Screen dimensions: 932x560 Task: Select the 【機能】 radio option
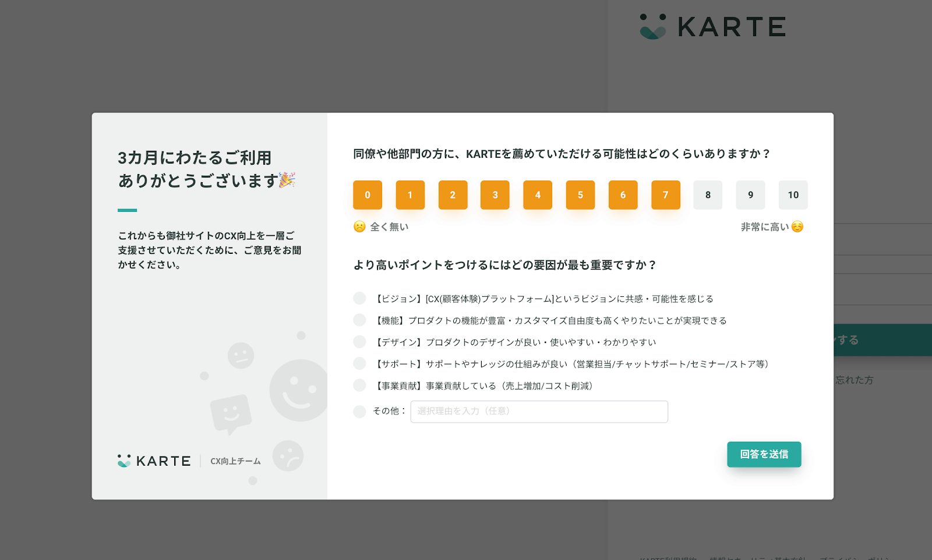[x=360, y=320]
